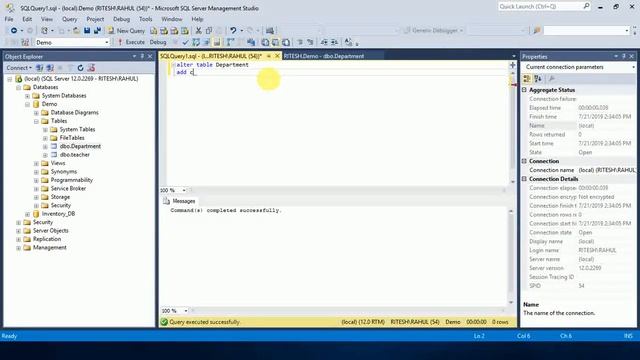This screenshot has width=640, height=360.
Task: Toggle IntelliSense Enabled icon
Action: 217,42
